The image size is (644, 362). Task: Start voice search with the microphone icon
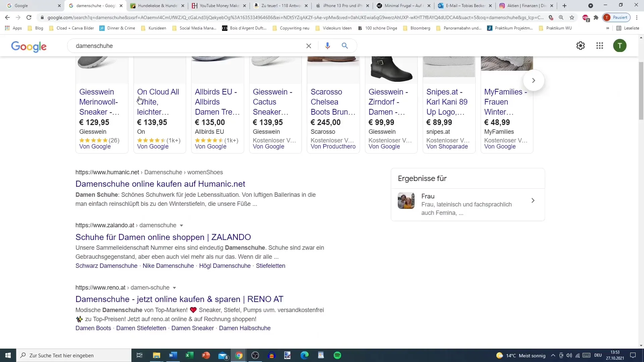click(x=327, y=46)
